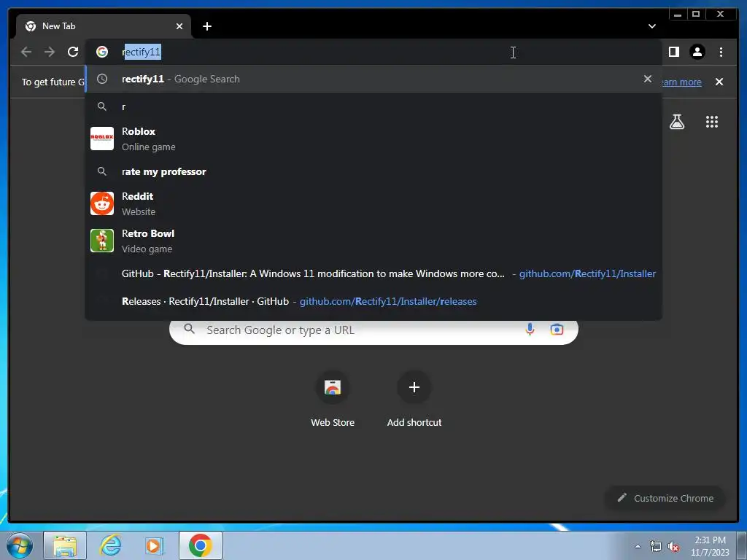Select the 'r' search suggestion
This screenshot has width=747, height=560.
tap(373, 106)
